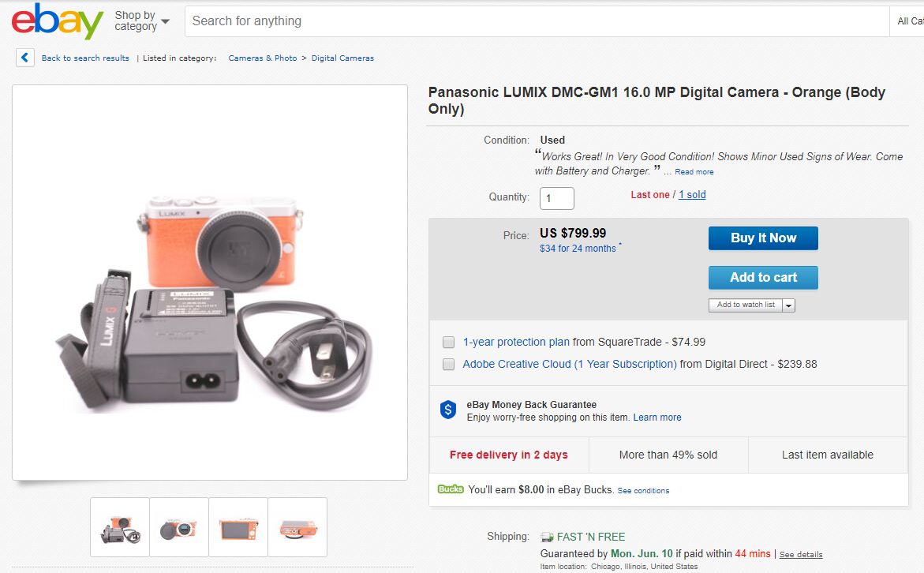The height and width of the screenshot is (573, 924).
Task: Click the green eBay Bucks icon
Action: 451,489
